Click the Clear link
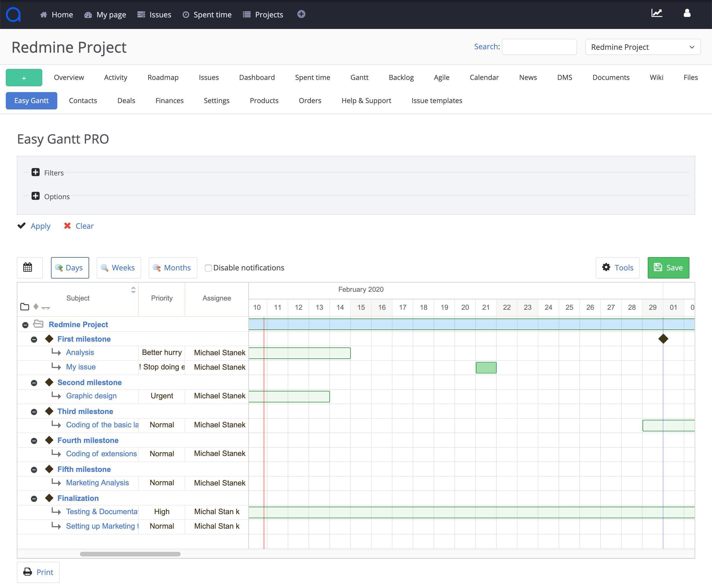Viewport: 712px width, 588px height. 84,226
